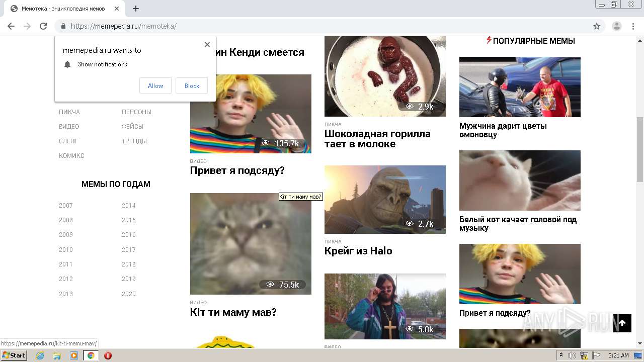644x362 pixels.
Task: Open the 'Привет я подсяду?' headline in center column
Action: coord(237,170)
